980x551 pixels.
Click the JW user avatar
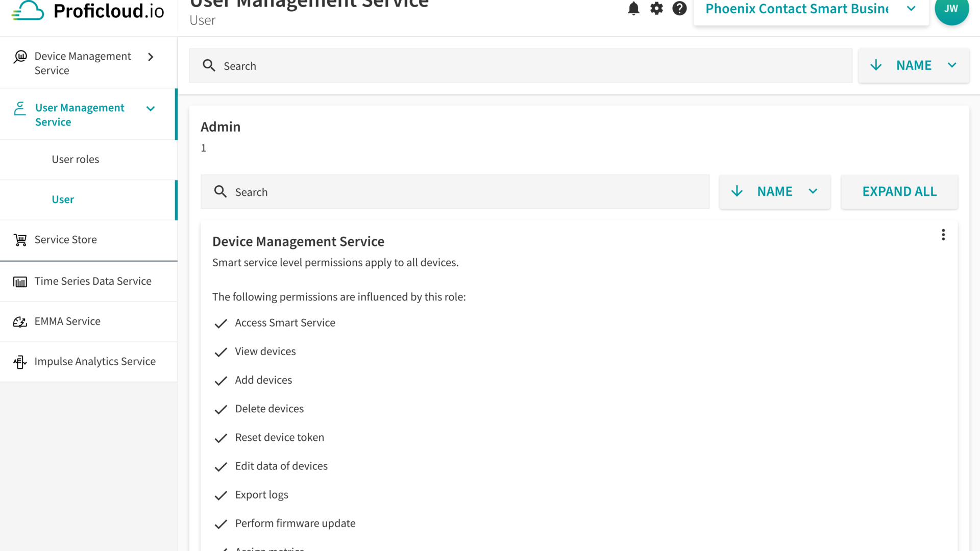click(951, 9)
